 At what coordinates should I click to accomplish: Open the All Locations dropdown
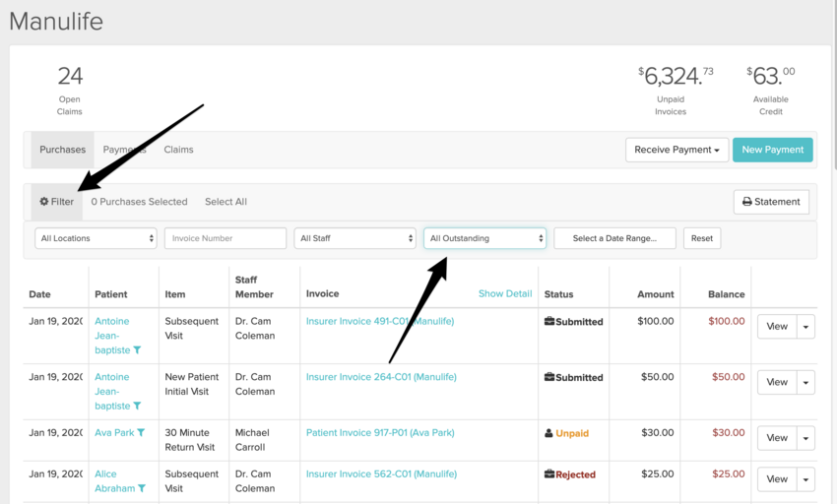click(96, 238)
